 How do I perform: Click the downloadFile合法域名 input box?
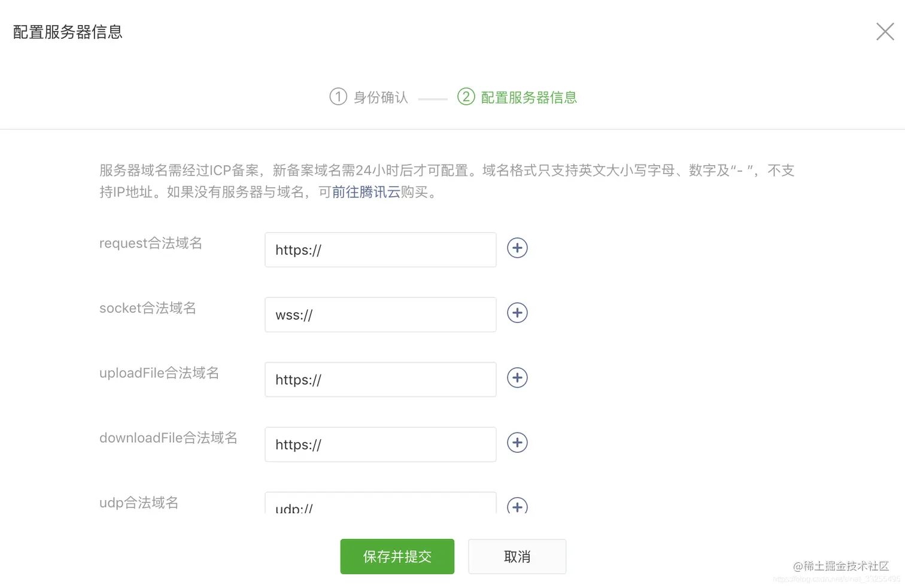380,444
